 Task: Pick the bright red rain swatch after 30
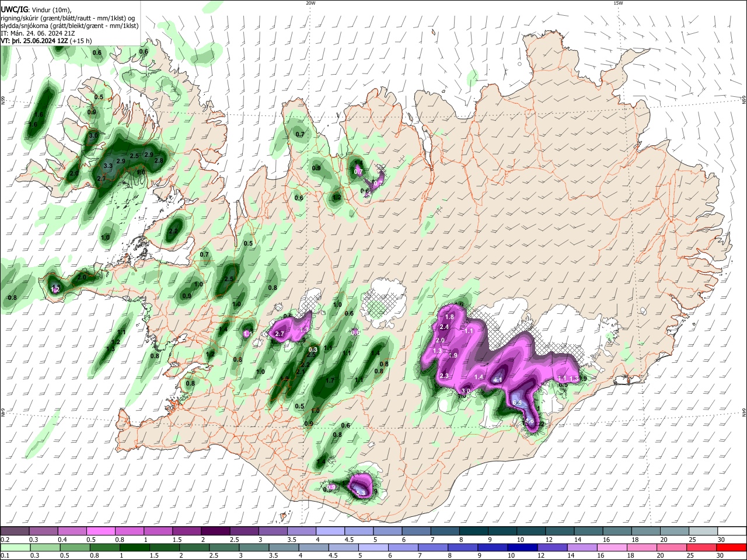(x=732, y=547)
